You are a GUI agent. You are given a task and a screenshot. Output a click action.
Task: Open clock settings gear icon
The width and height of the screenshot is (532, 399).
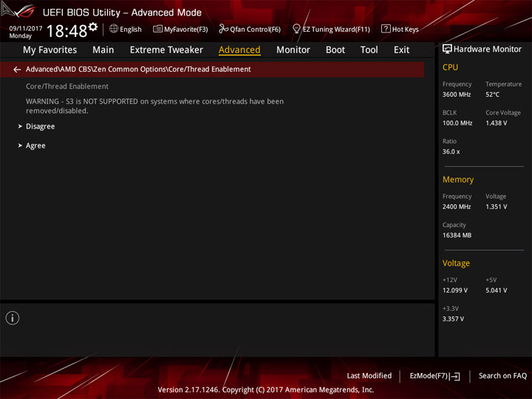pos(93,27)
